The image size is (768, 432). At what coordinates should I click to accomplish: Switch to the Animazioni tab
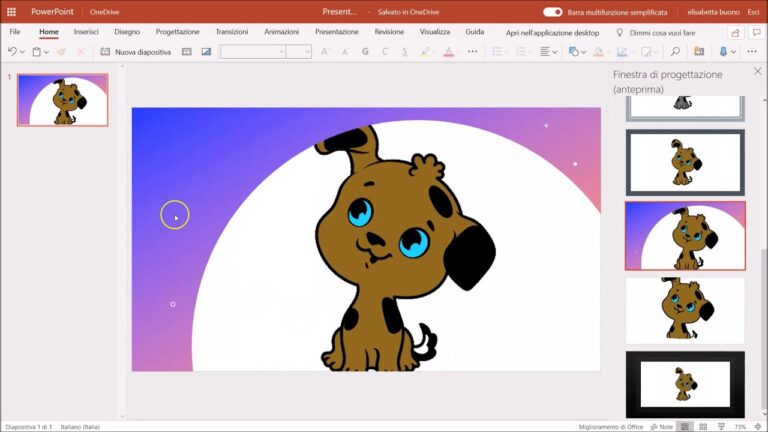coord(281,32)
